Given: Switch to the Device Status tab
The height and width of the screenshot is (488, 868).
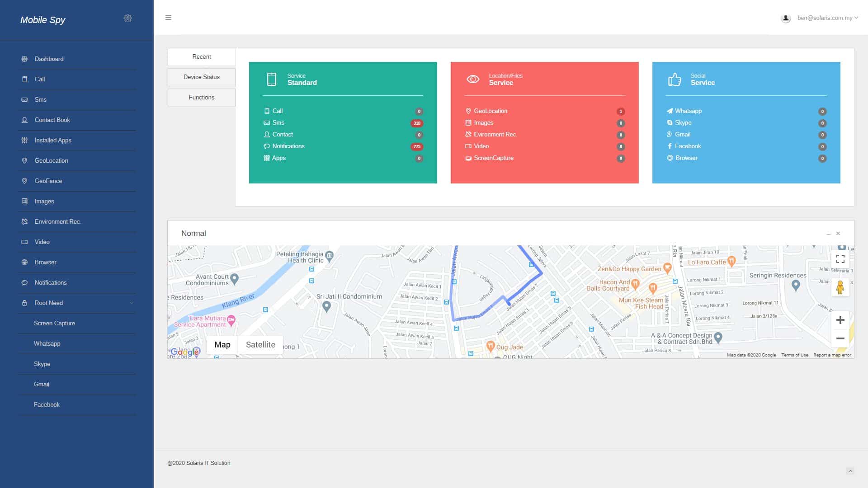Looking at the screenshot, I should (202, 77).
